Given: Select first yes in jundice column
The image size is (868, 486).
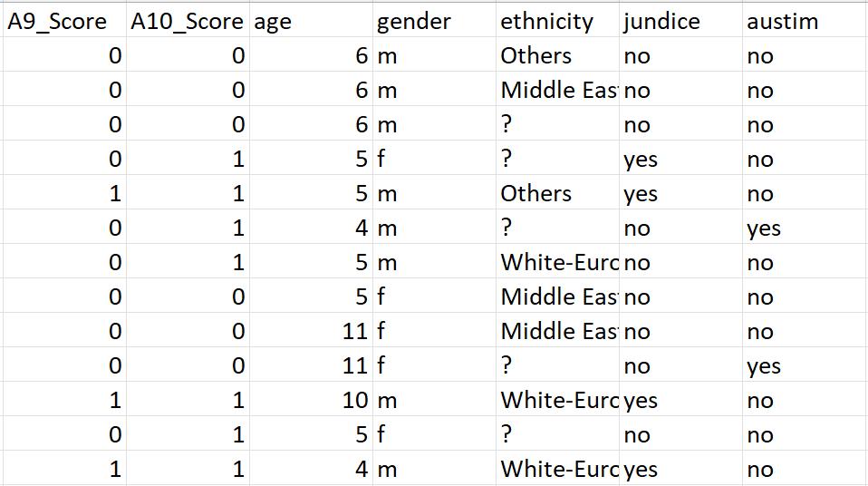Looking at the screenshot, I should 680,159.
